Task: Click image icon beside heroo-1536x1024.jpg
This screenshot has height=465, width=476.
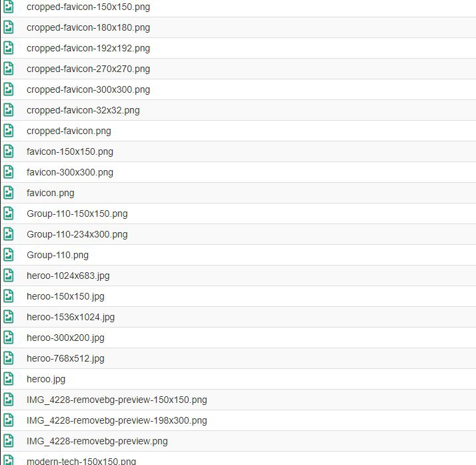Action: 9,316
